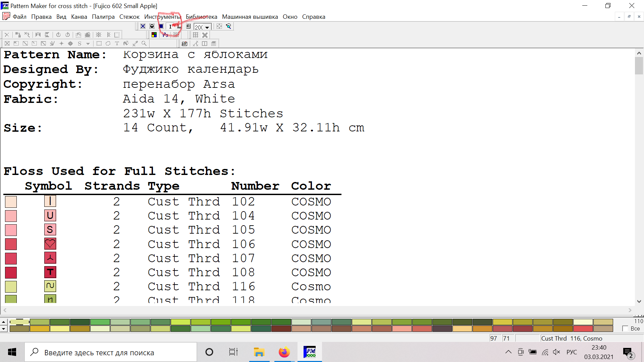Click the floss count 123 icon

point(165,35)
